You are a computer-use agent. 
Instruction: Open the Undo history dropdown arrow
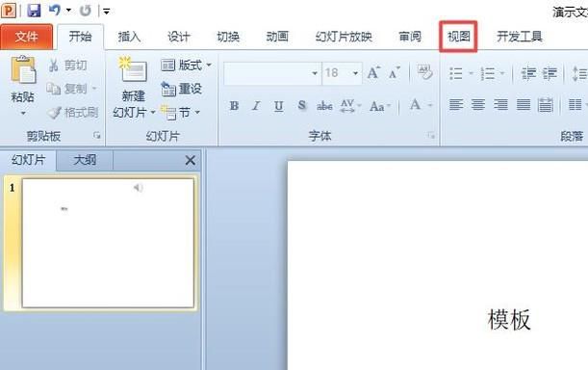pos(68,11)
